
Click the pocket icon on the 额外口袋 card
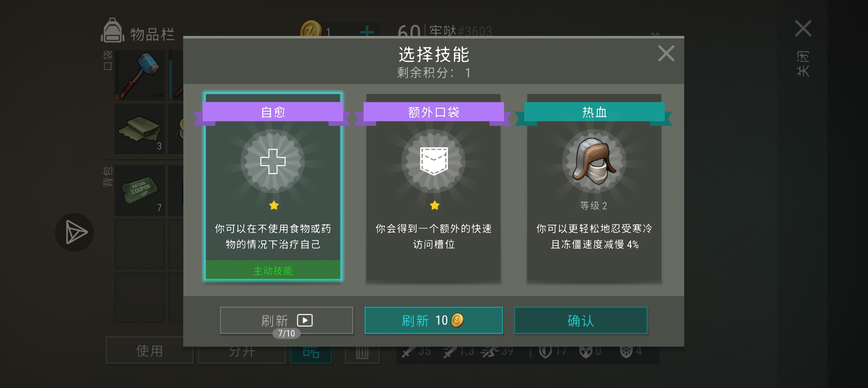[x=434, y=161]
